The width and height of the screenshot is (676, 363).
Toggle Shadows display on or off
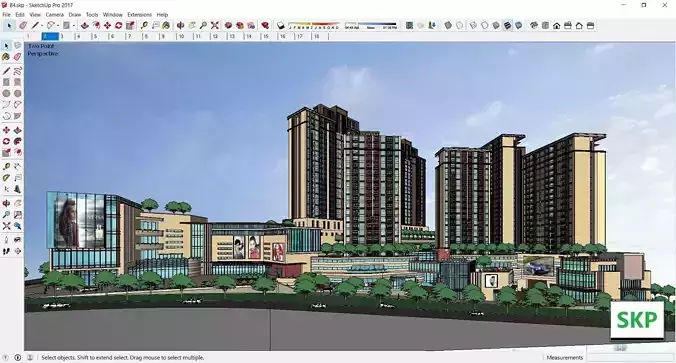coord(281,25)
